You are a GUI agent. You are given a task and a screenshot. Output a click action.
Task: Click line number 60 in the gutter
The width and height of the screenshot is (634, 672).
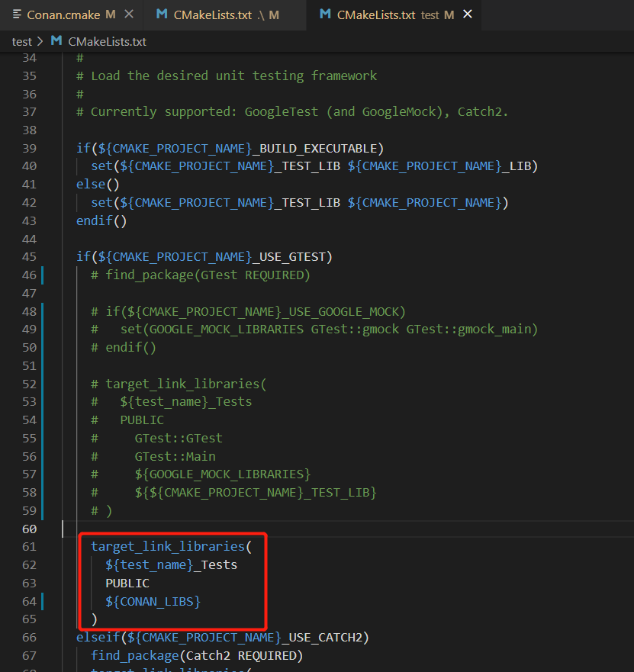[x=29, y=529]
